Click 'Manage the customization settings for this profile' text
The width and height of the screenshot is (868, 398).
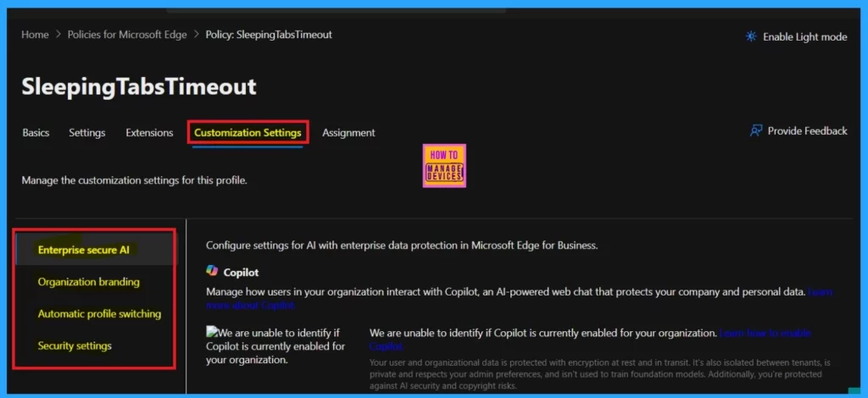point(134,180)
